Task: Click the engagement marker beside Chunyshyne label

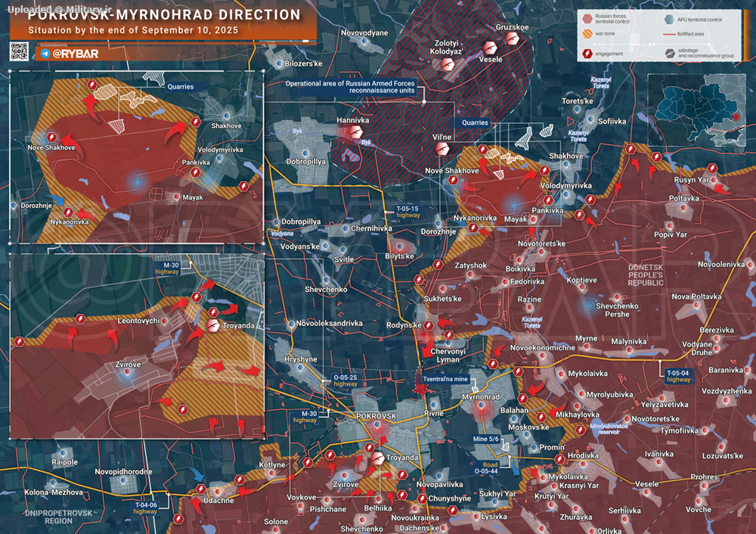Action: tap(423, 498)
